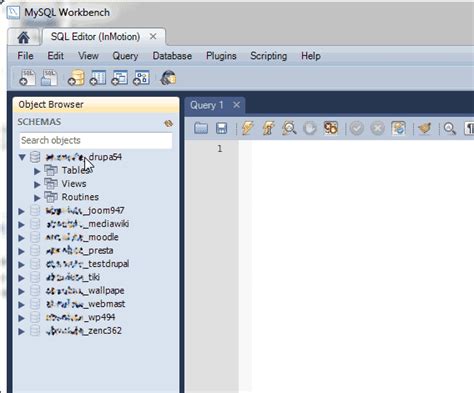Expand the Views node
Screen dimensions: 474x393
click(37, 184)
